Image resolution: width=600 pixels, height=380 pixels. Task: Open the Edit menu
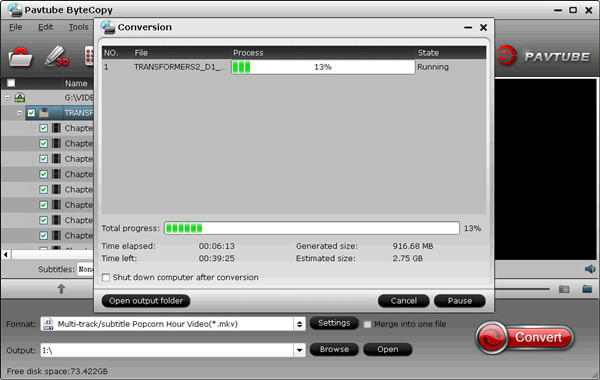46,27
